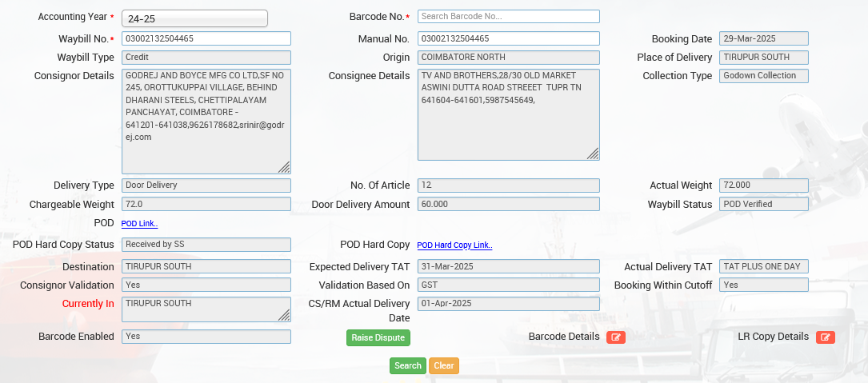Focus the Search Barcode No. field
Screen dimensions: 868x383
(508, 16)
